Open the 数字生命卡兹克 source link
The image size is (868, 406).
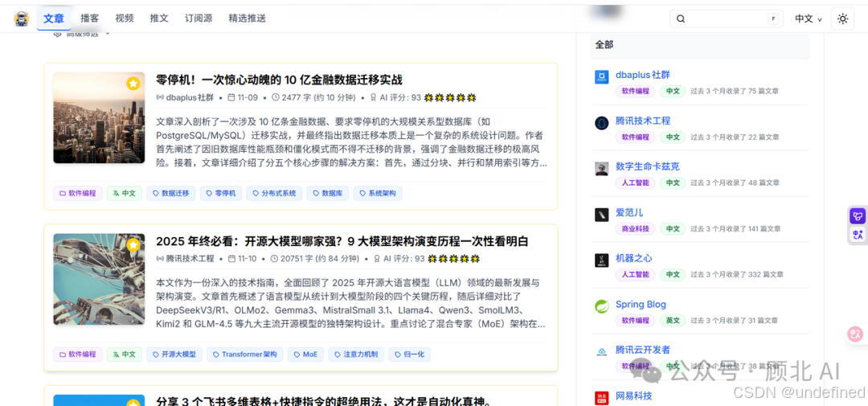(648, 166)
